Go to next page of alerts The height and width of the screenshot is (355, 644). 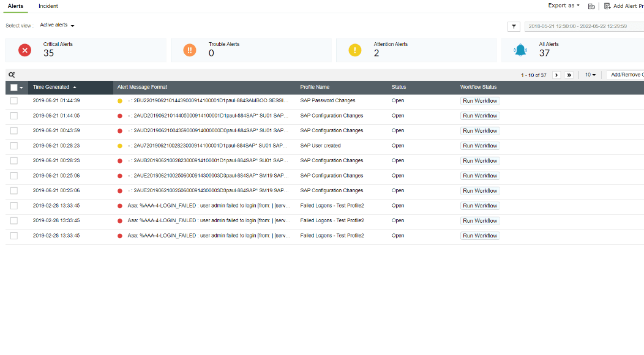click(556, 75)
